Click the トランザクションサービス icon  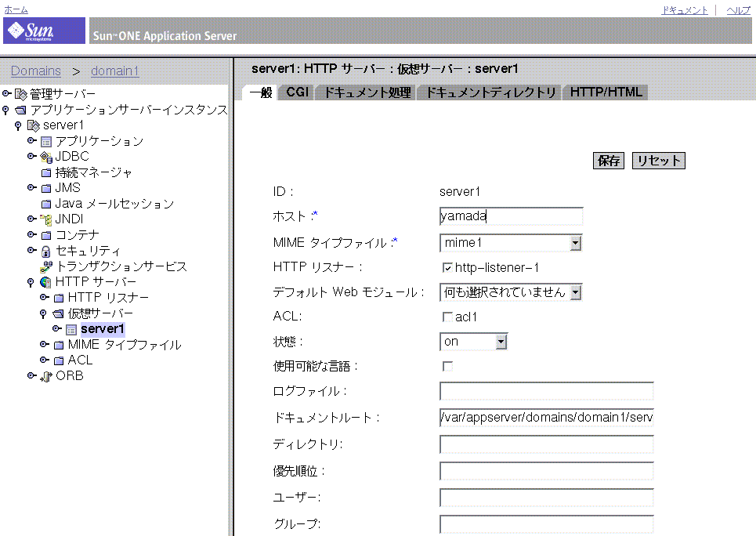46,266
